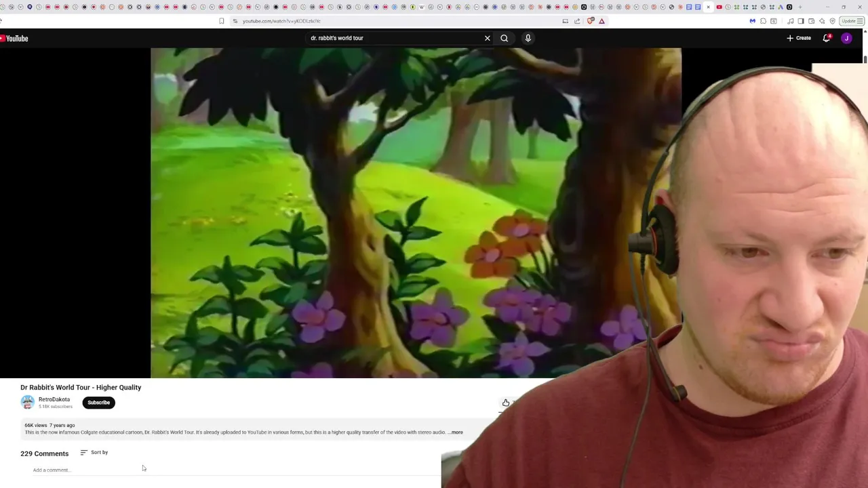This screenshot has height=488, width=868.
Task: Share page using address bar share icon
Action: (577, 21)
